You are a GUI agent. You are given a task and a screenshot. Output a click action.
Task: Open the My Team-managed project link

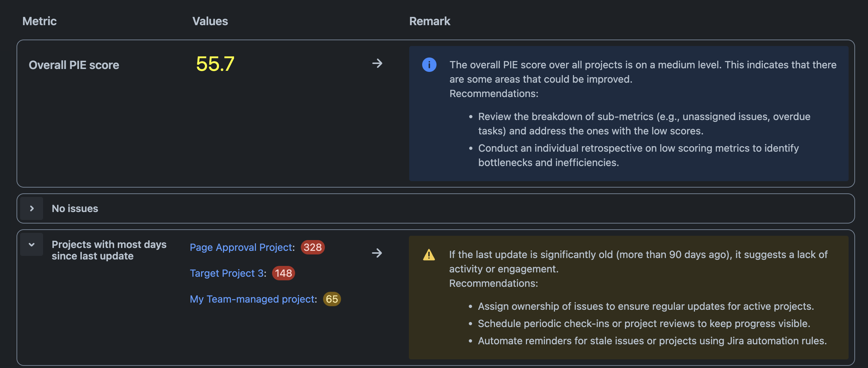coord(252,299)
